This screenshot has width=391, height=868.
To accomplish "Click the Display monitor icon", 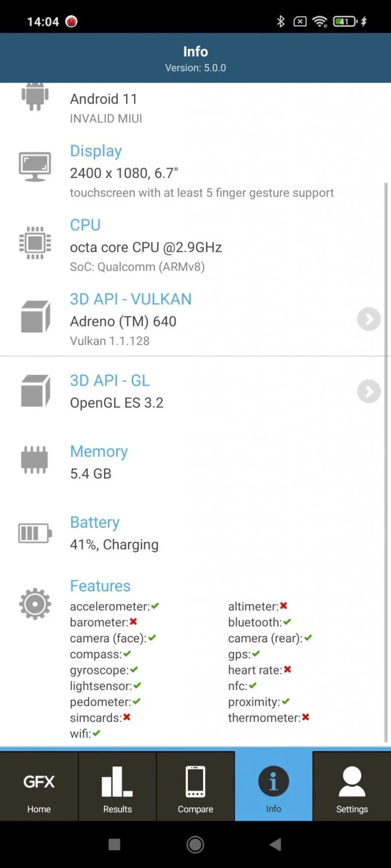I will (x=35, y=165).
